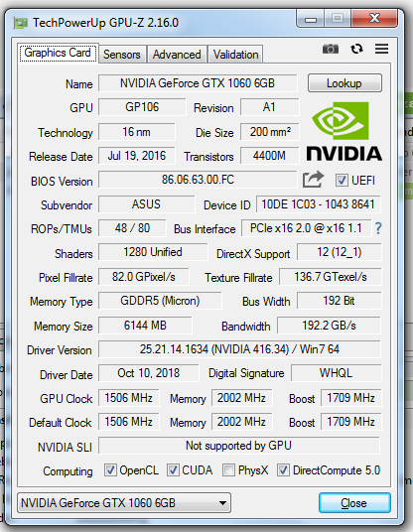Enable the PhysX checkbox
The height and width of the screenshot is (532, 413).
click(x=228, y=470)
